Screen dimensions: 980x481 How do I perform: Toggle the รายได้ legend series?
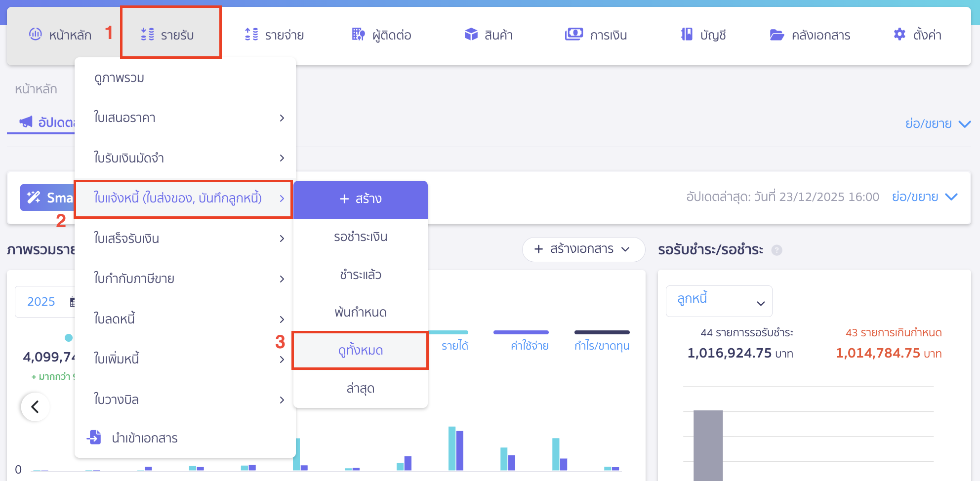point(454,346)
